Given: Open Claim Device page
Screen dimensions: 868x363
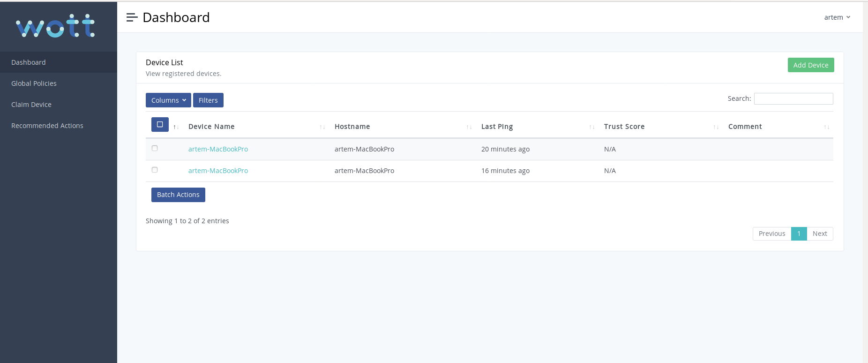Looking at the screenshot, I should (x=59, y=105).
